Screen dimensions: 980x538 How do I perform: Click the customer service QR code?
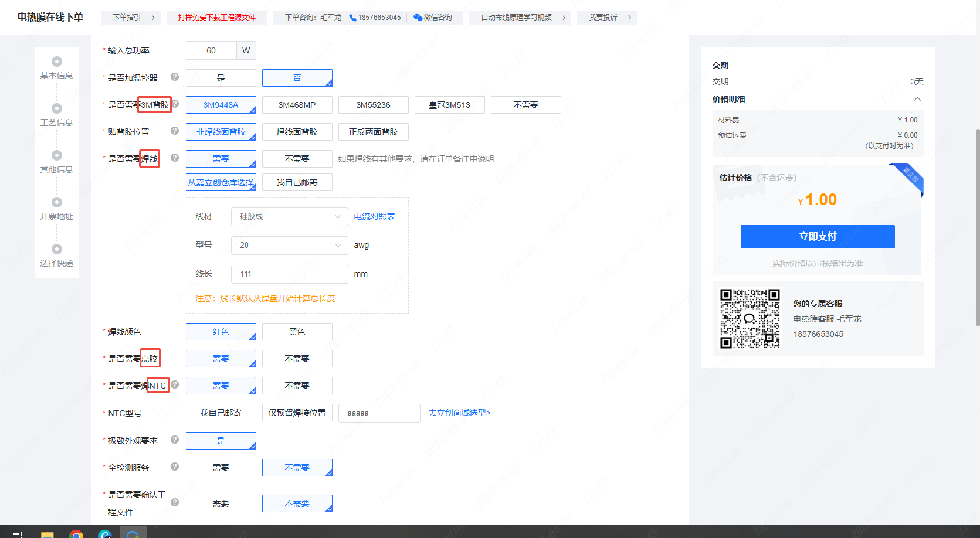click(750, 319)
